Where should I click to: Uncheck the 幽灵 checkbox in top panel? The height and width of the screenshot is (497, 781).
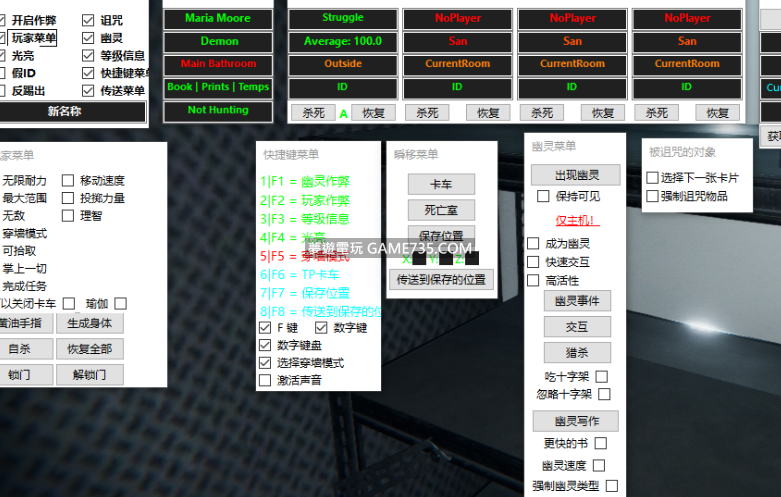88,38
